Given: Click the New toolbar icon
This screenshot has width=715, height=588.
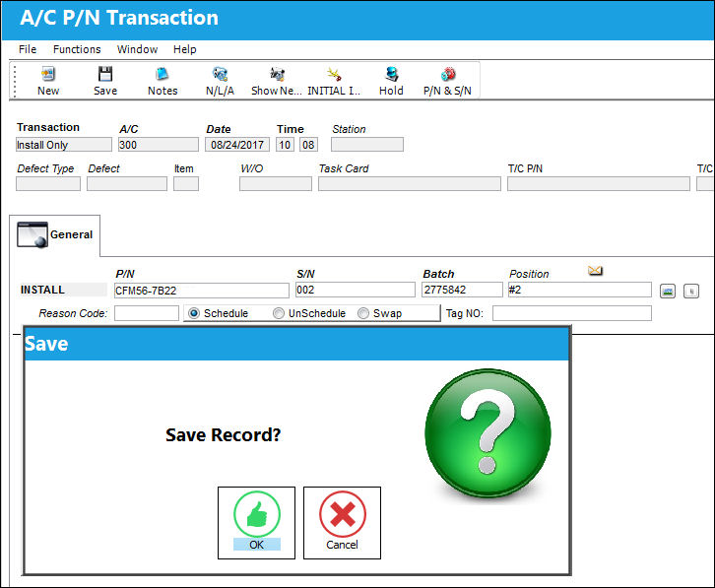Looking at the screenshot, I should click(x=48, y=74).
